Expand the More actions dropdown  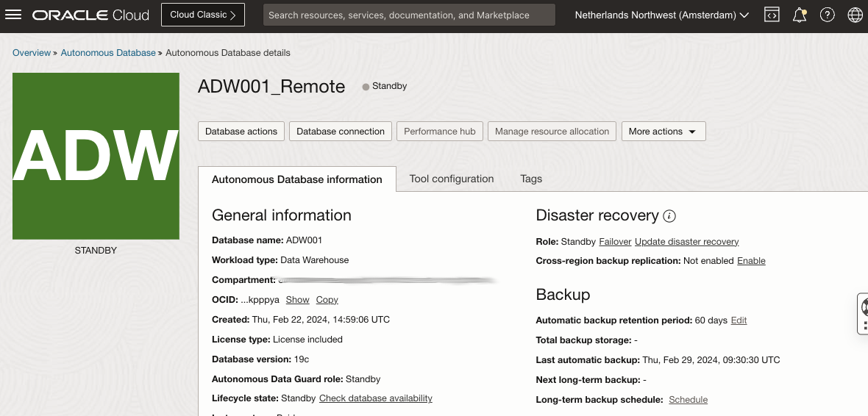click(x=664, y=131)
